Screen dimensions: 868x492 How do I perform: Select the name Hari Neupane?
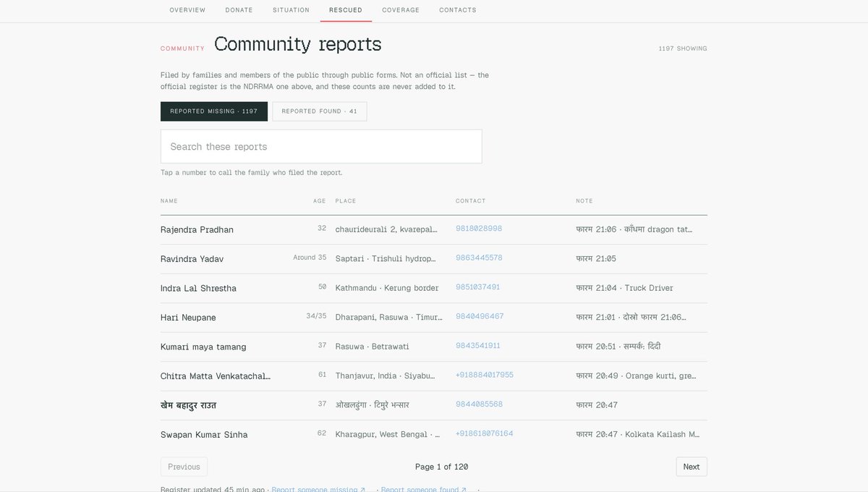188,318
